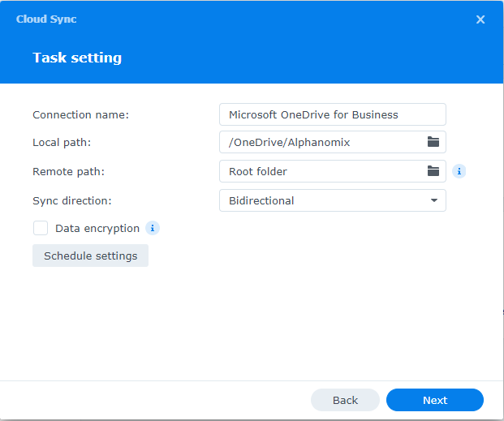
Task: Click the Schedule settings button
Action: [90, 256]
